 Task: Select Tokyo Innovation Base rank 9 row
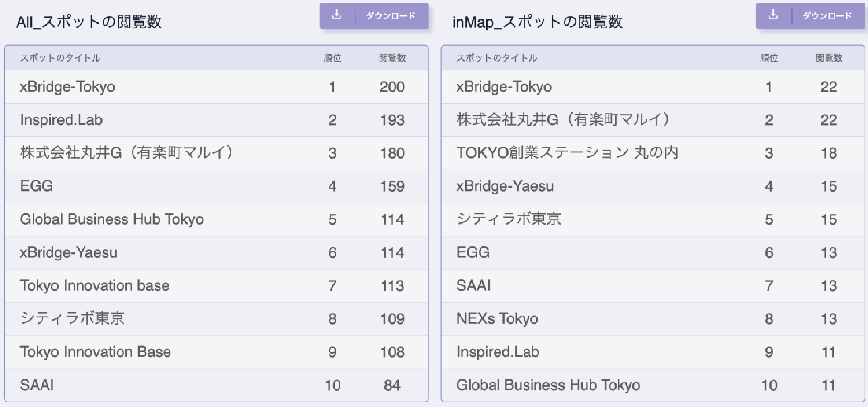pyautogui.click(x=216, y=352)
